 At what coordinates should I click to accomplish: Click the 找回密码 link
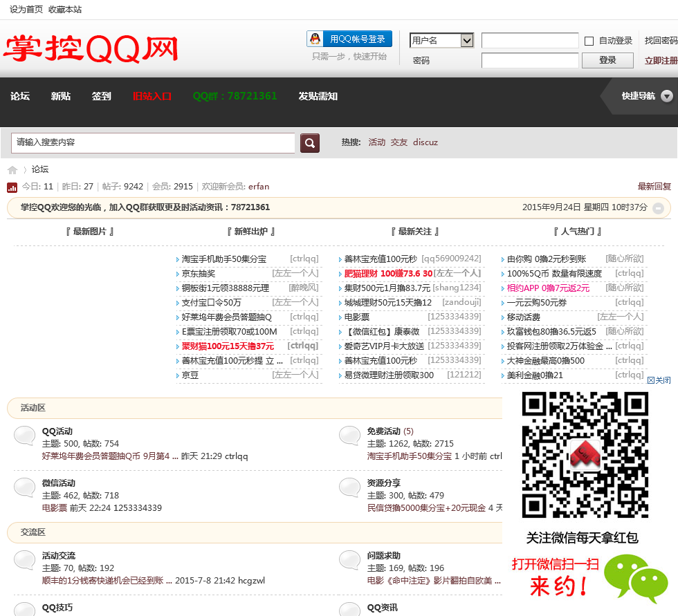coord(661,41)
